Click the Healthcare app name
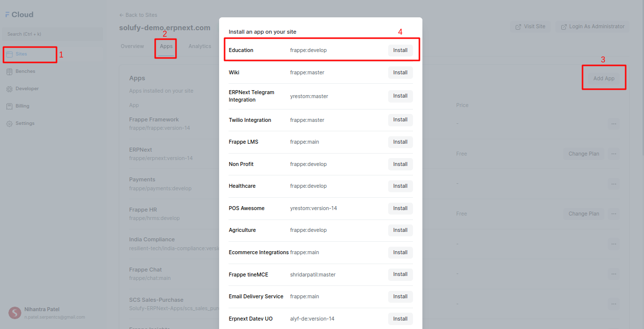Viewport: 644px width, 329px height. pyautogui.click(x=242, y=186)
